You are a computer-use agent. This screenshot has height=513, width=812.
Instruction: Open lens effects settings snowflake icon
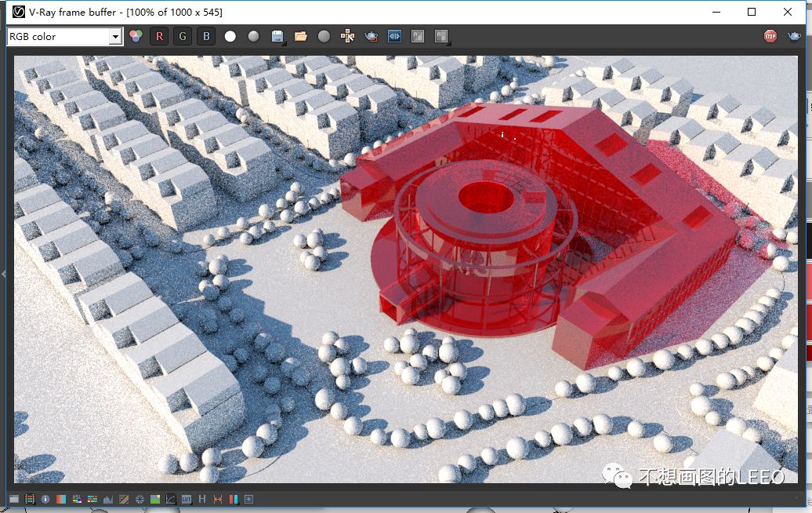click(248, 499)
